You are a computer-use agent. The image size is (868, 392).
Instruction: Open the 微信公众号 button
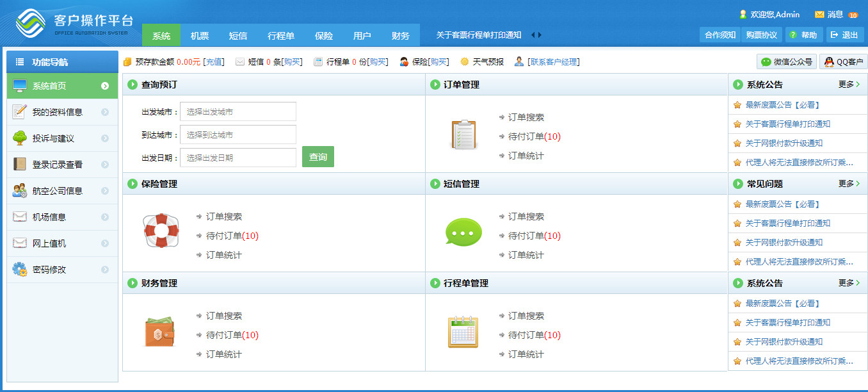click(x=786, y=61)
